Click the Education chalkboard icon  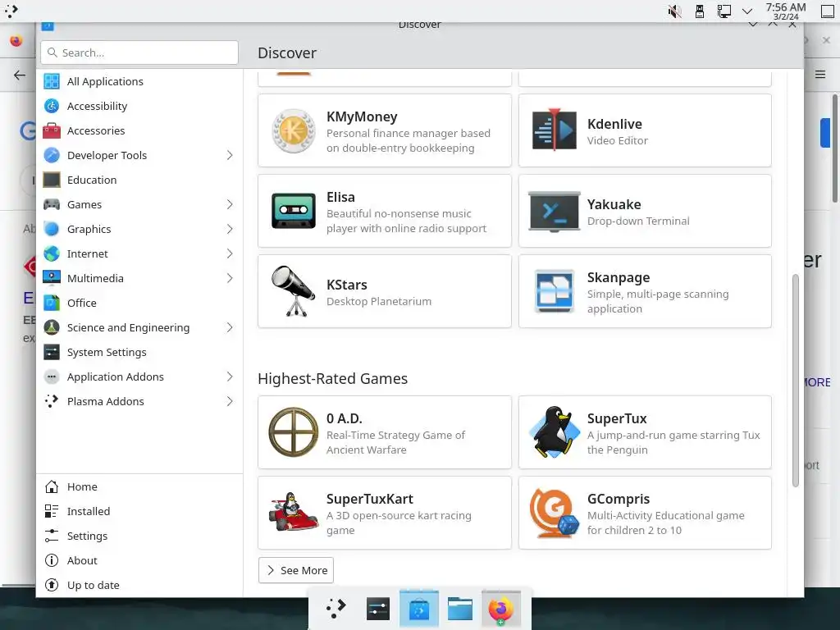point(52,180)
